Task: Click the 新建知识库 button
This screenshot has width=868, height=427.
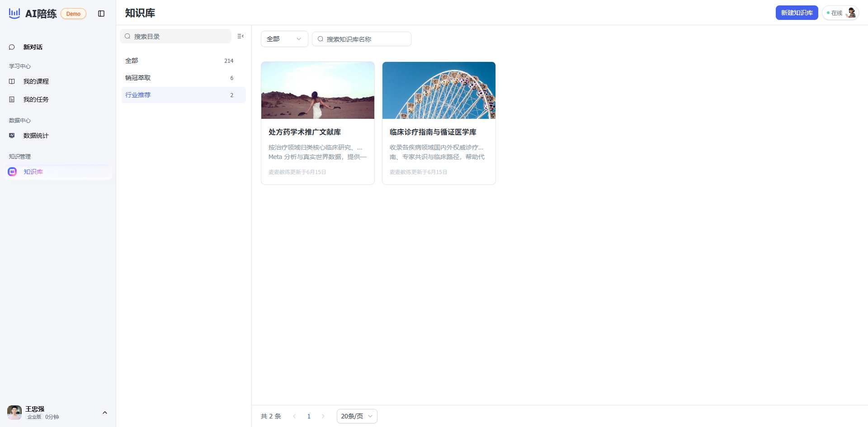Action: pyautogui.click(x=797, y=13)
